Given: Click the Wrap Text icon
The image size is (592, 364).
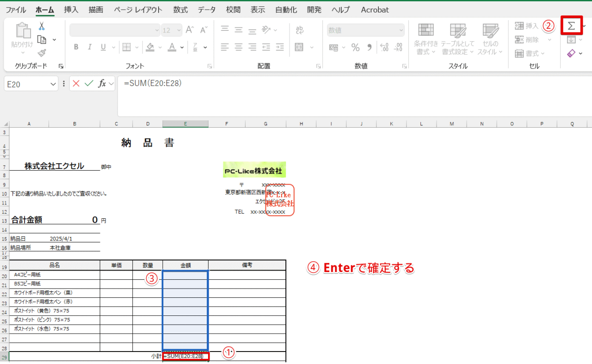Looking at the screenshot, I should (300, 30).
